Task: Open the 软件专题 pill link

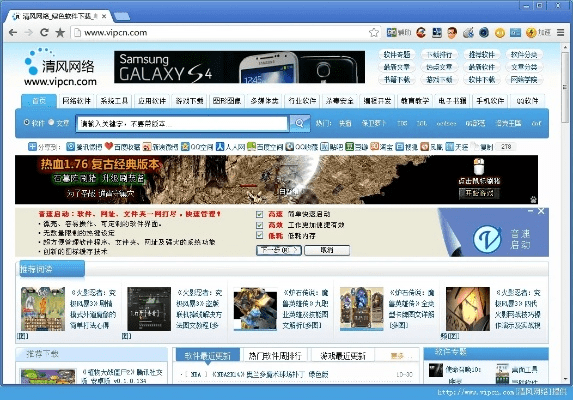Action: [x=397, y=55]
